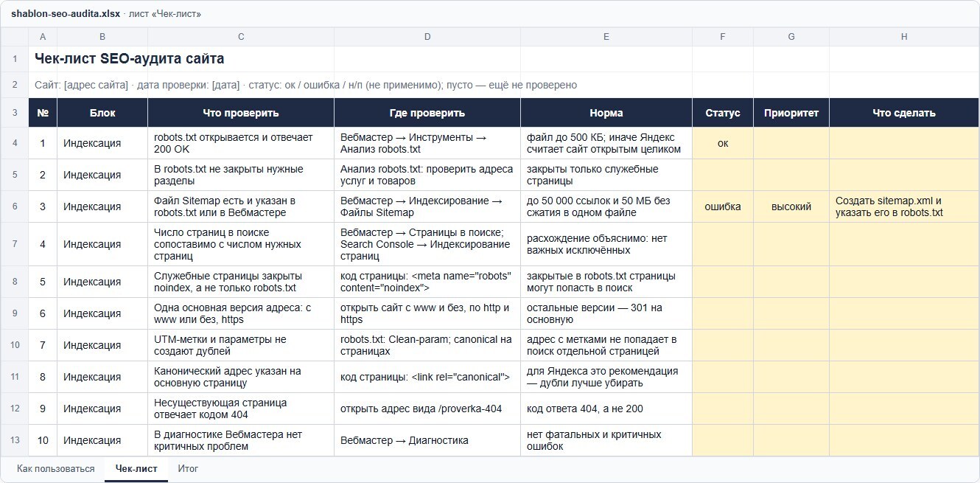Viewport: 980px width, 483px height.
Task: Click the «Что проверить» header cell
Action: pyautogui.click(x=241, y=113)
